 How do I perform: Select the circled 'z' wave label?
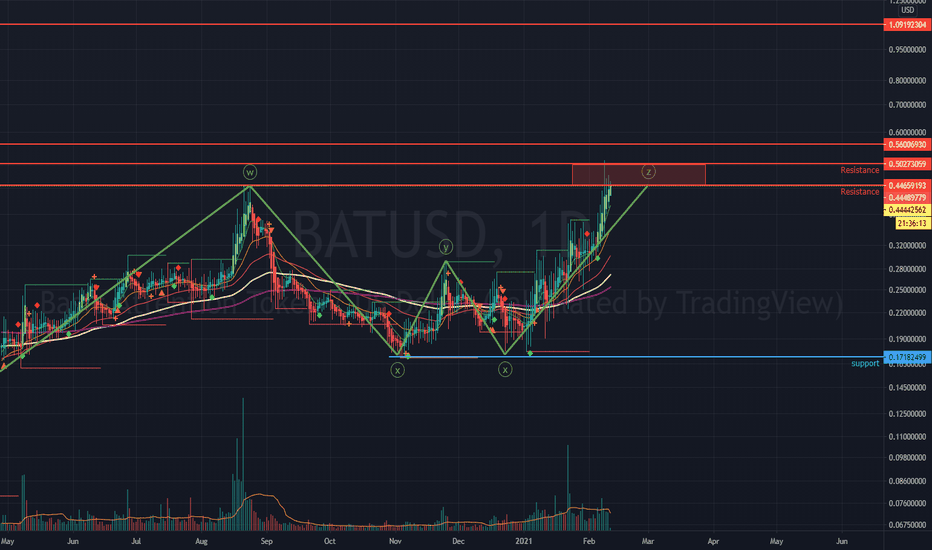tap(648, 172)
